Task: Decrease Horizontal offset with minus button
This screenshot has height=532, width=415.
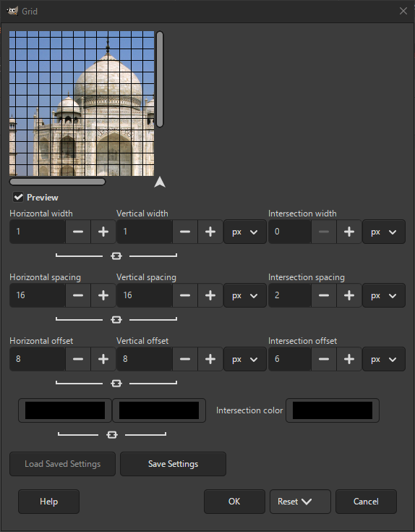Action: point(78,359)
